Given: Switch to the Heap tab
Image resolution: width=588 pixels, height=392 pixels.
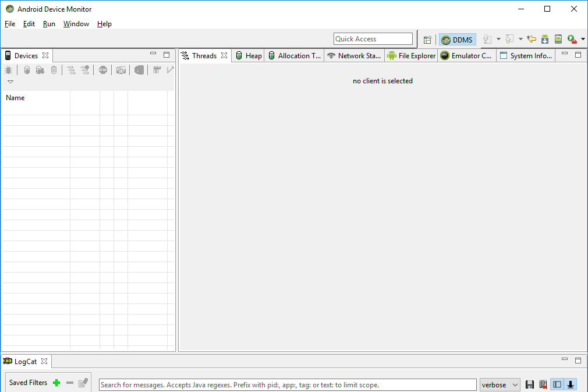Looking at the screenshot, I should [x=249, y=55].
